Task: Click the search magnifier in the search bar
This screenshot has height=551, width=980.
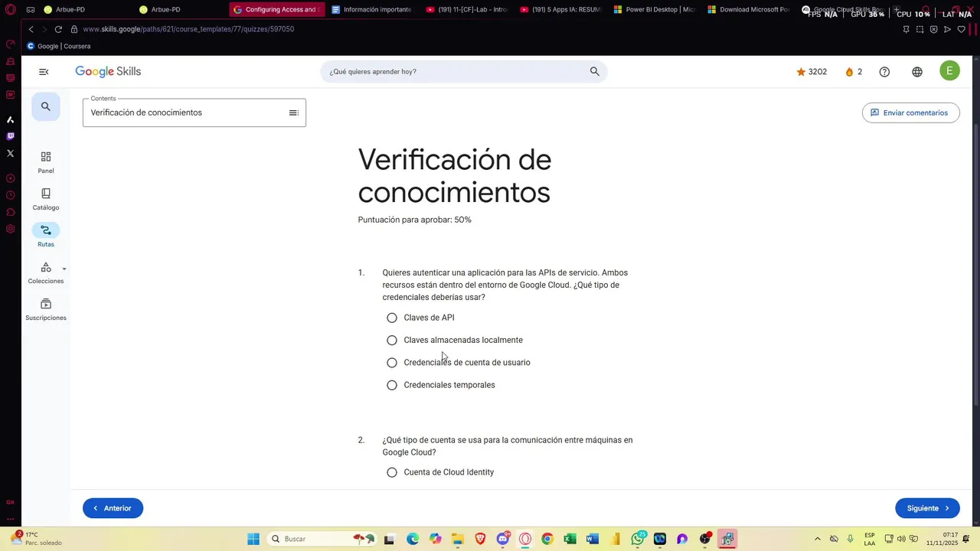Action: click(x=594, y=72)
